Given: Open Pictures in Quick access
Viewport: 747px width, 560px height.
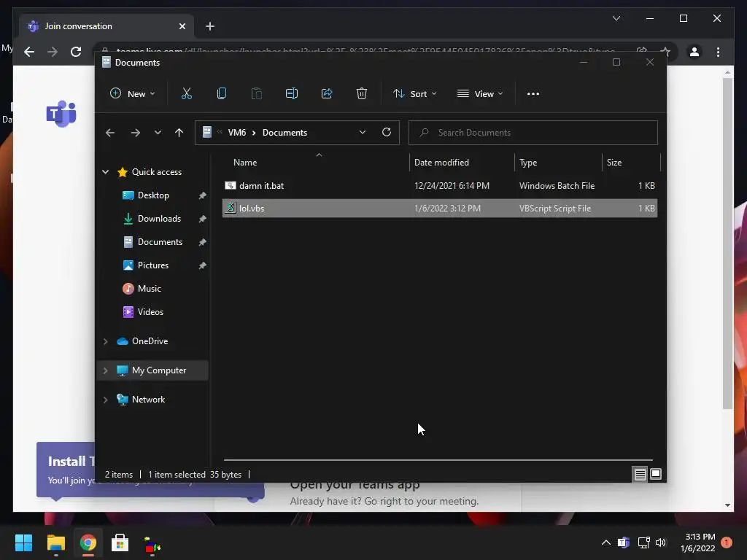Looking at the screenshot, I should click(x=153, y=265).
